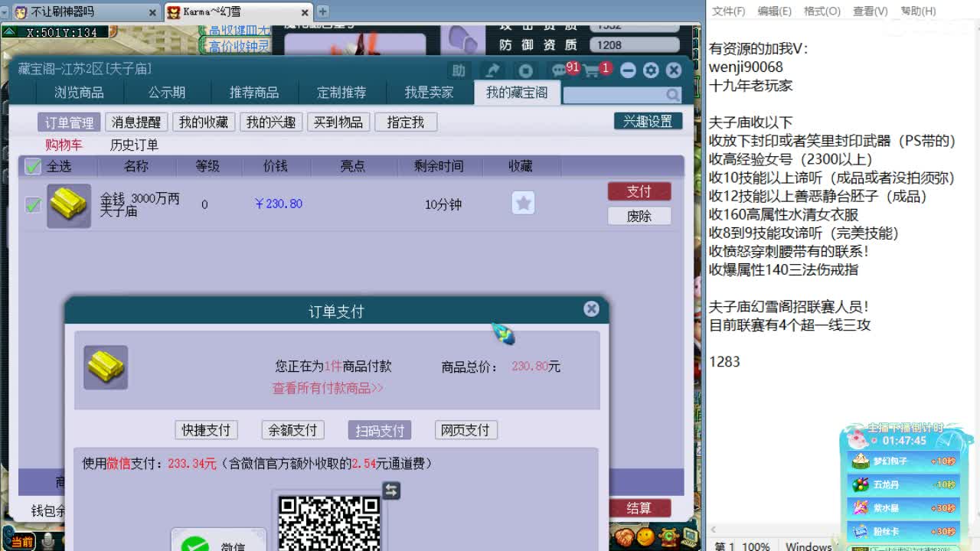The width and height of the screenshot is (980, 551).
Task: Click gold bar item icon in cart row
Action: tap(69, 205)
